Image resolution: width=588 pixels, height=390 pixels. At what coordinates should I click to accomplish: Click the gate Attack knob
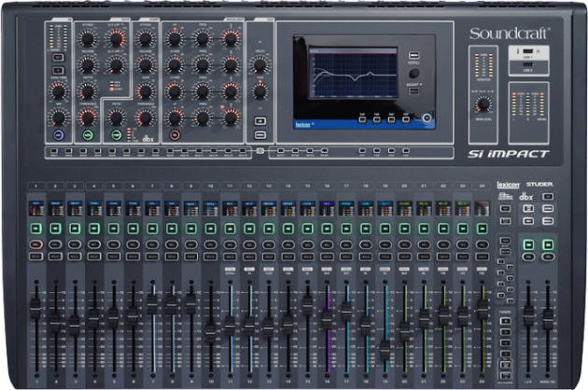(x=87, y=38)
